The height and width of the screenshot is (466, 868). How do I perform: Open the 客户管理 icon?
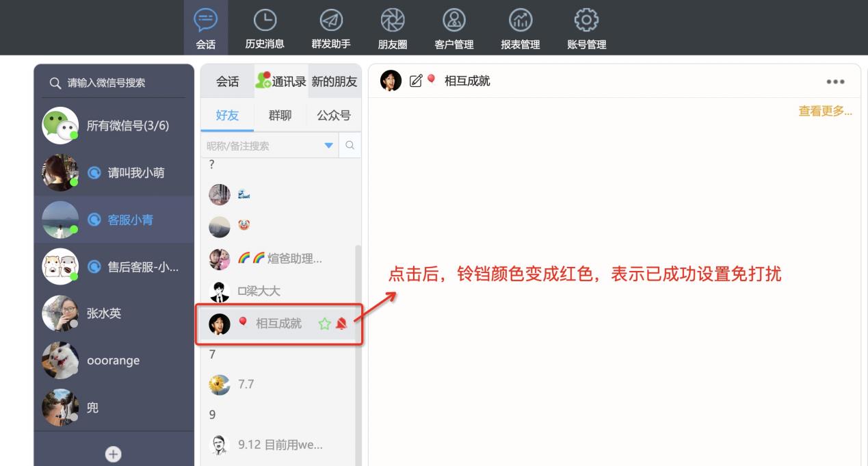[454, 19]
